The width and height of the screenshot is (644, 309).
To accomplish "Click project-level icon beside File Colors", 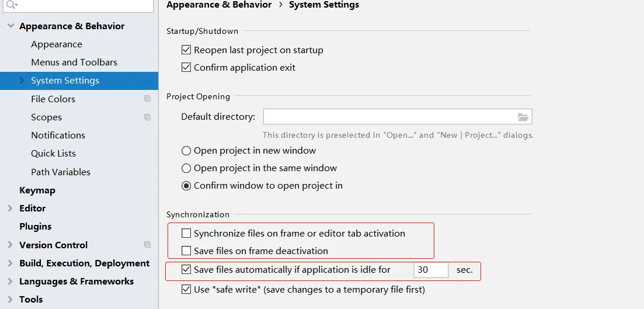I will pyautogui.click(x=148, y=99).
